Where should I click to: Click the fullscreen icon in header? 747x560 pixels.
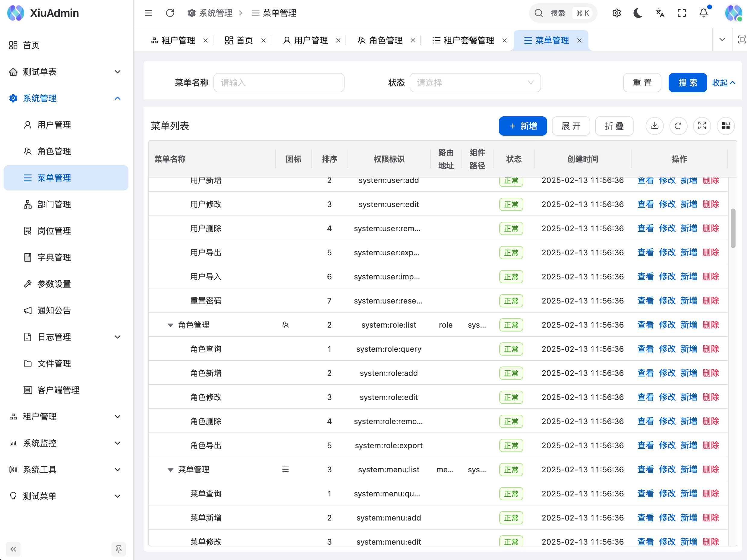(682, 13)
